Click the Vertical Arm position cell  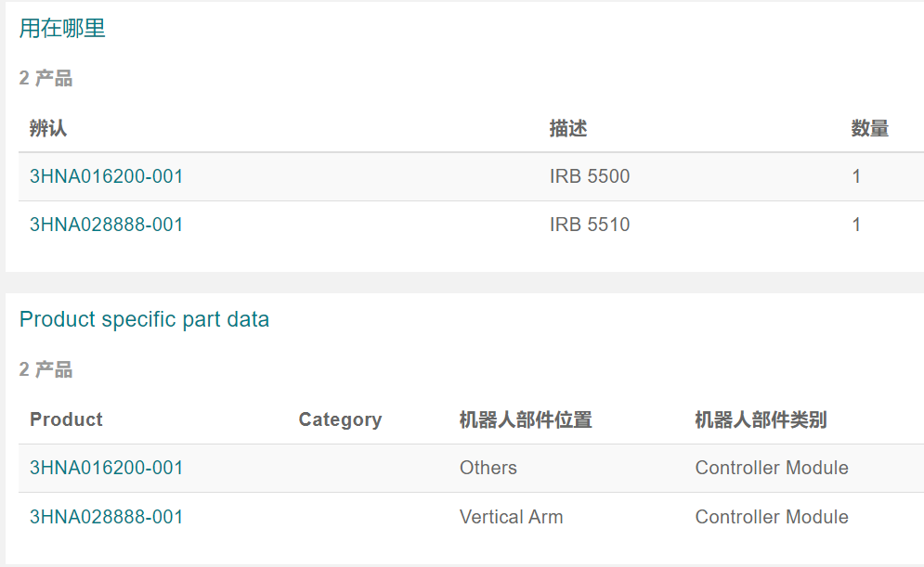pyautogui.click(x=511, y=517)
